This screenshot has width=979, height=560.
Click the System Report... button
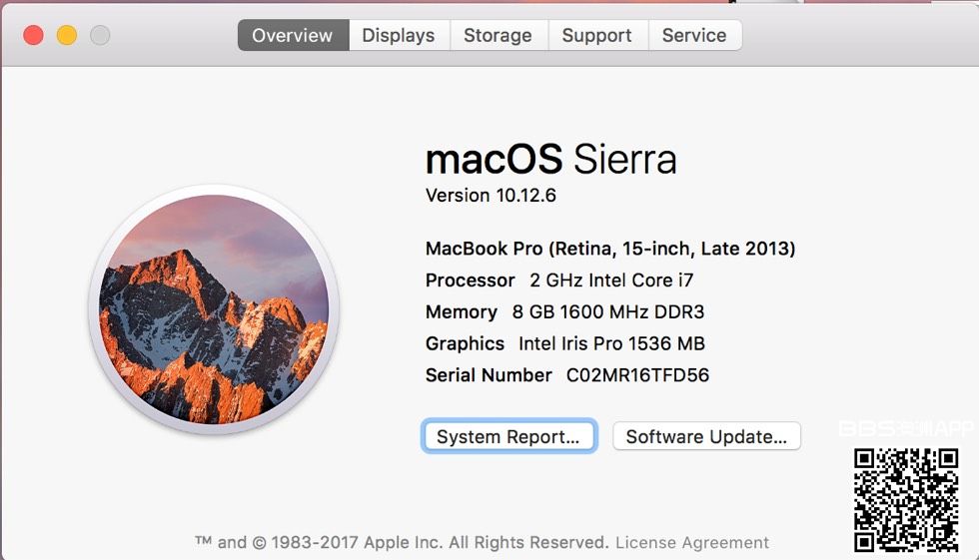point(508,436)
